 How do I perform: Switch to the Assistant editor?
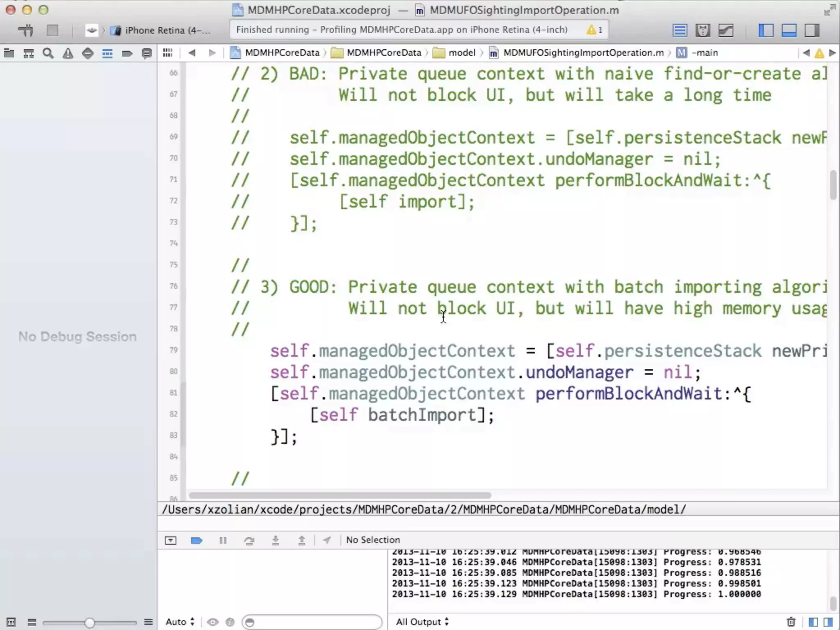(x=703, y=30)
